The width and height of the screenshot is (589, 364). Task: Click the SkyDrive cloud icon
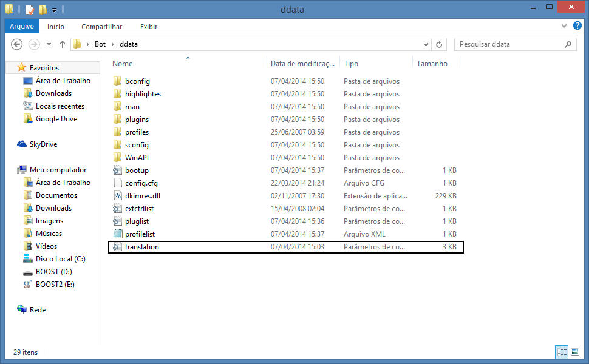22,144
